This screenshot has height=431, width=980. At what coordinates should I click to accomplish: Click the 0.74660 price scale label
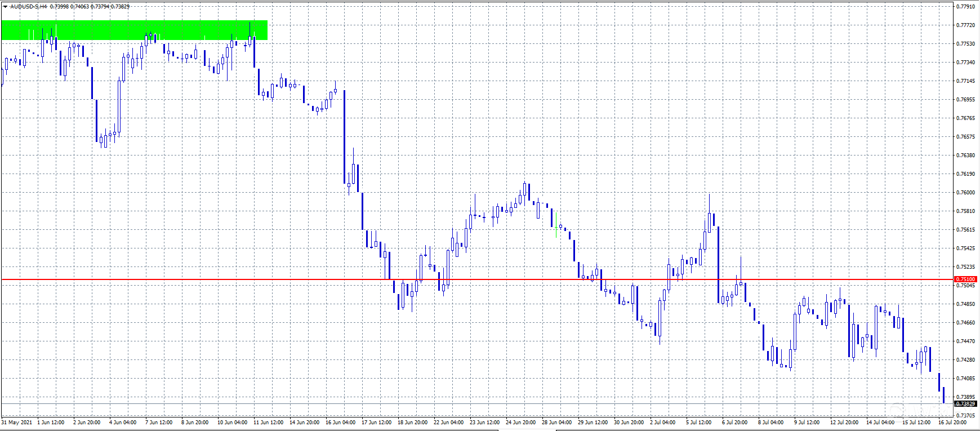coord(965,323)
